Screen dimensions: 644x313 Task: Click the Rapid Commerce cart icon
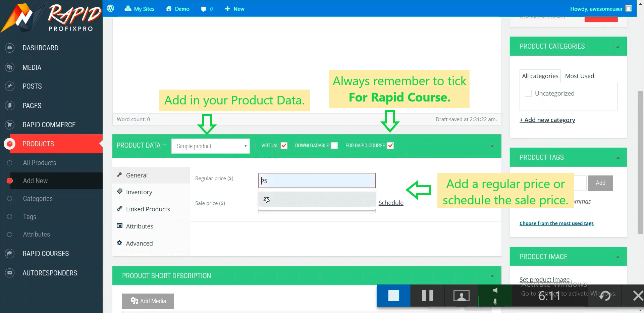click(x=10, y=125)
